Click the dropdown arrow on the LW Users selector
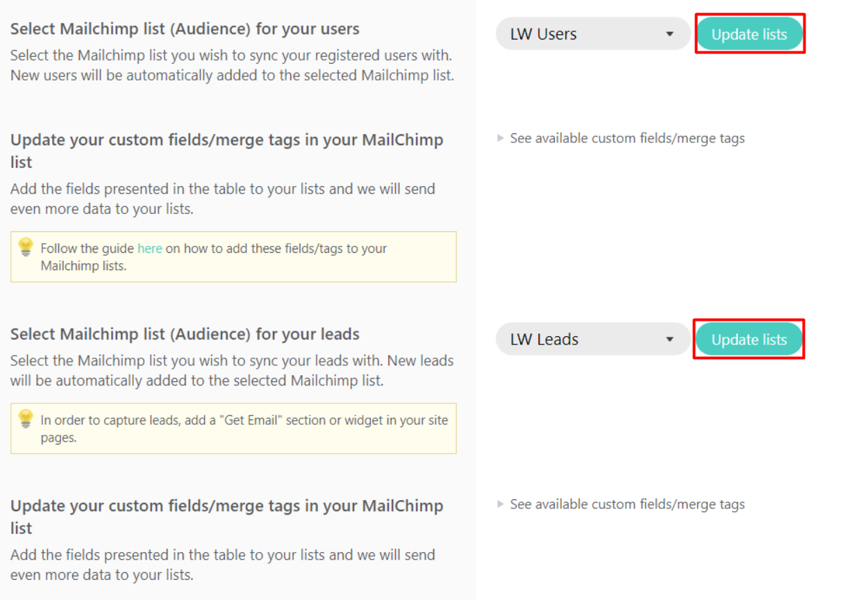 coord(669,33)
